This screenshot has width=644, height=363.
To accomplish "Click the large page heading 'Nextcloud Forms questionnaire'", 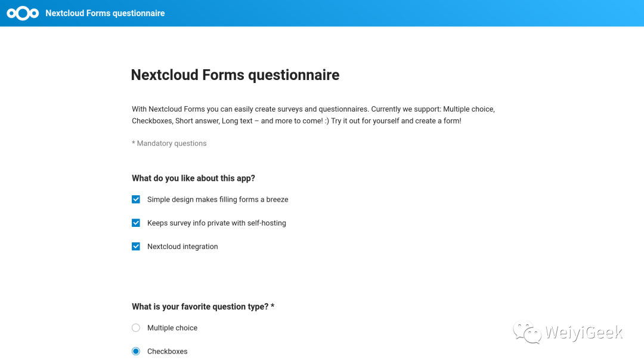I will pos(235,75).
